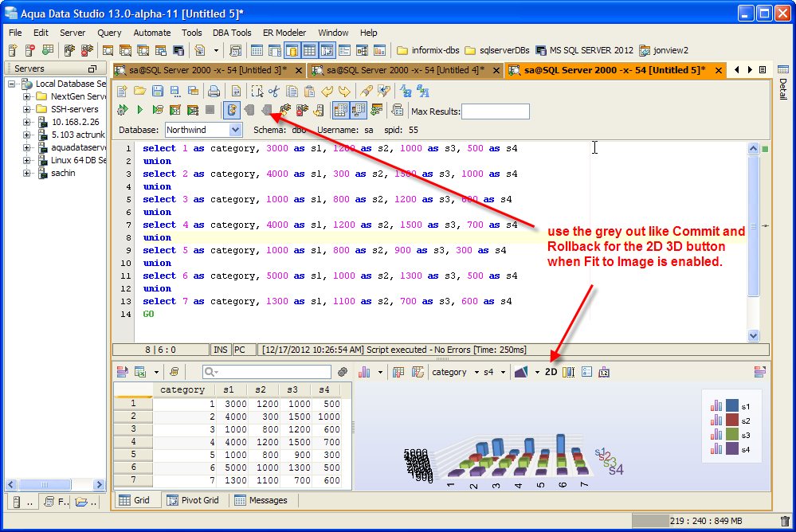Open a file via the folder icon
The height and width of the screenshot is (532, 796).
point(139,92)
